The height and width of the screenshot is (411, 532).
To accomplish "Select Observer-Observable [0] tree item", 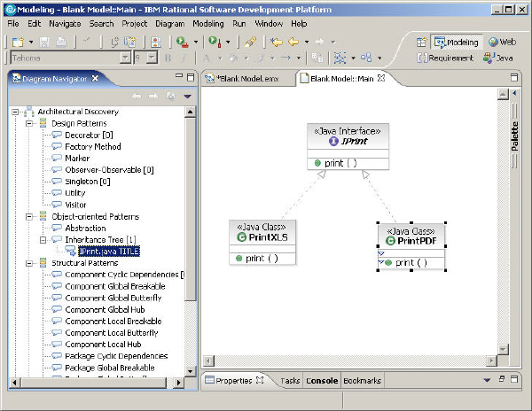I will point(109,170).
